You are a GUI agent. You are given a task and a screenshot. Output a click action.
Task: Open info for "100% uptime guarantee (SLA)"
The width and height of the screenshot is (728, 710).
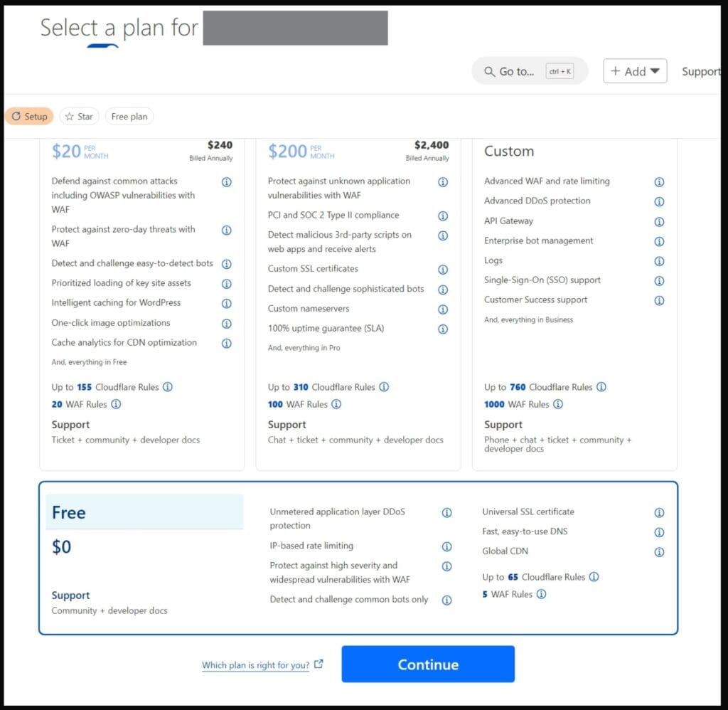[443, 329]
